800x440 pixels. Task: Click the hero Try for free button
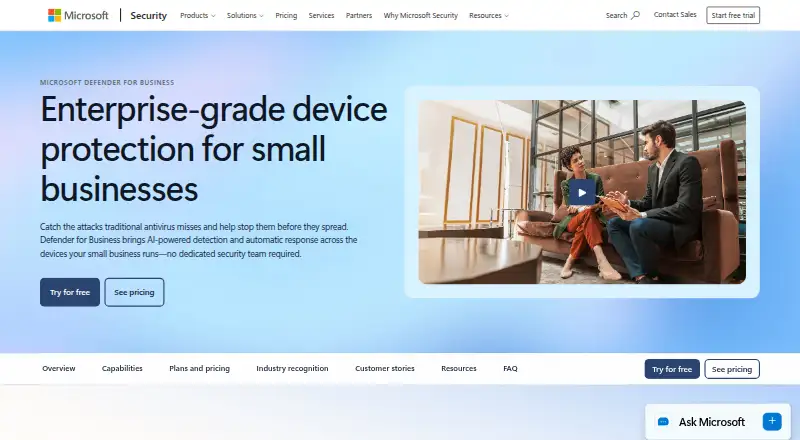(70, 292)
